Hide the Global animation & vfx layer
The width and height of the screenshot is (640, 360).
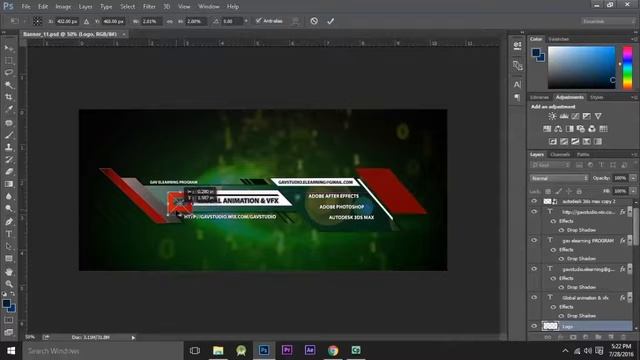pos(534,297)
